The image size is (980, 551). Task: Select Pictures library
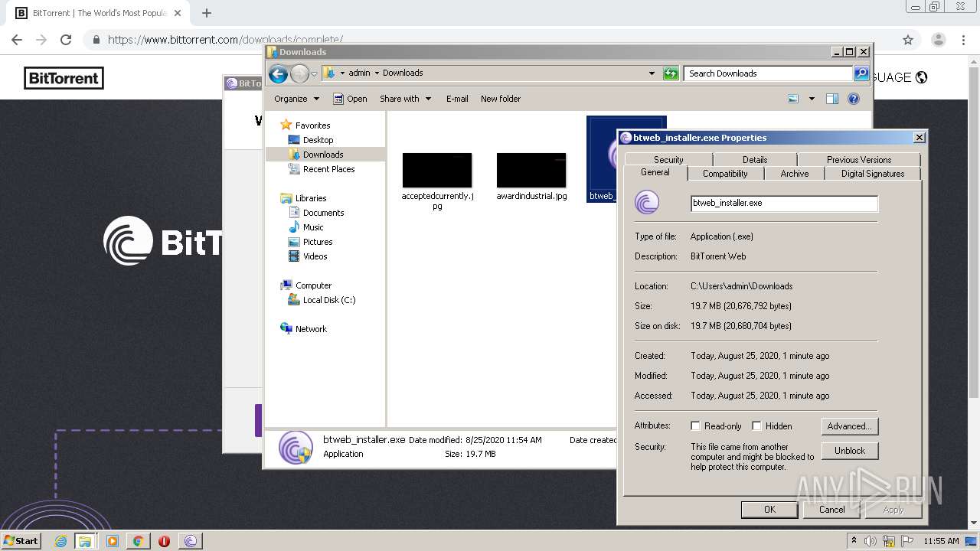[318, 242]
